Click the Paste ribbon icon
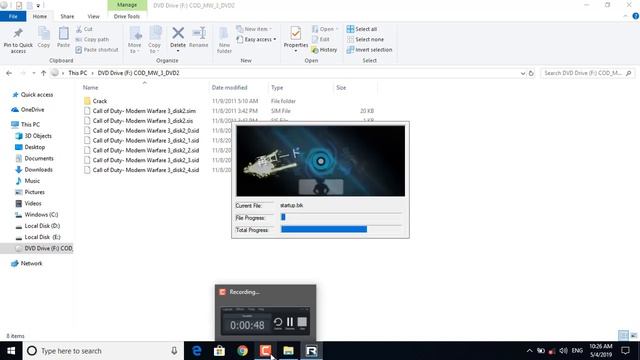Viewport: 640px width, 360px height. coord(63,34)
